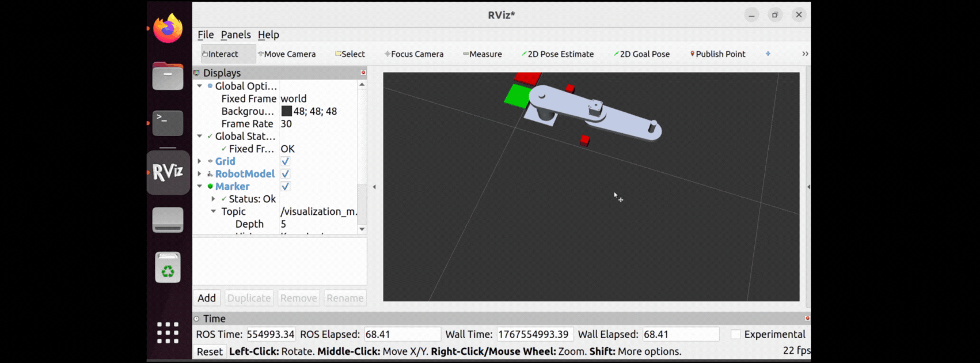Click the Add display button

pos(207,298)
